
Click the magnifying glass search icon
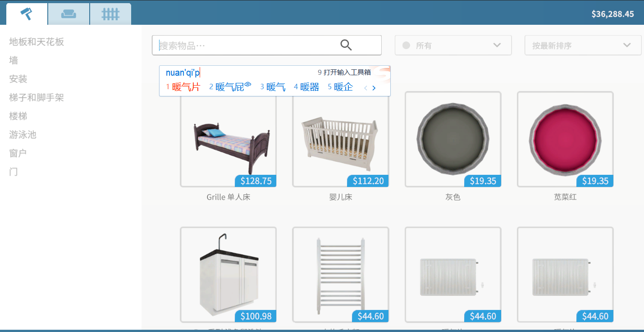[346, 45]
